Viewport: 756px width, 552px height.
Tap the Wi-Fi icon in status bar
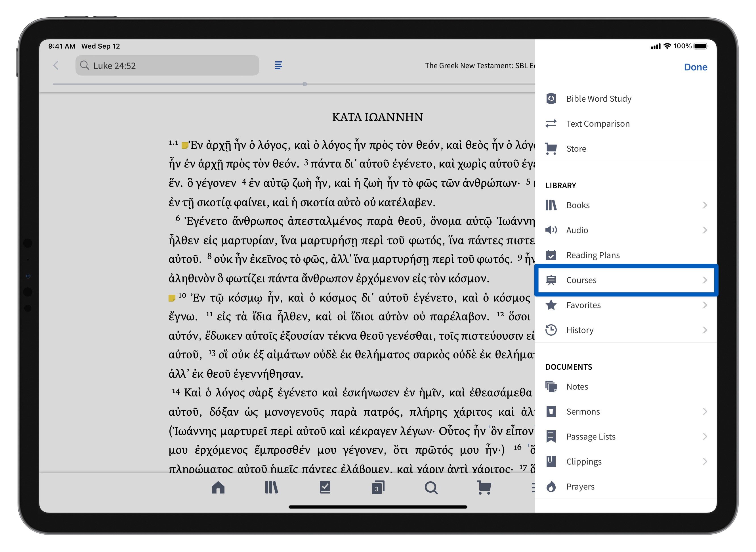click(667, 46)
